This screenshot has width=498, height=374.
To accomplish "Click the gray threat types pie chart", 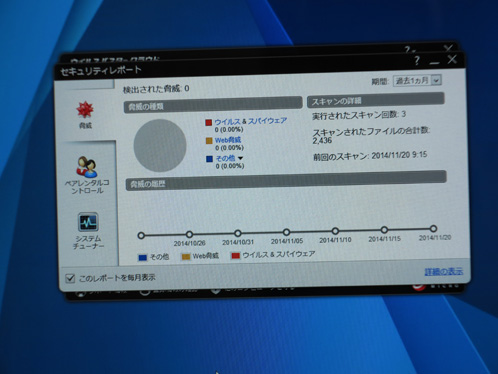I will pyautogui.click(x=160, y=146).
